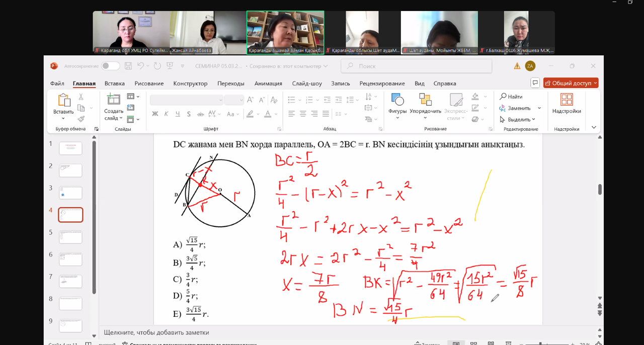
Task: Click the Создать слайд icon
Action: (114, 100)
